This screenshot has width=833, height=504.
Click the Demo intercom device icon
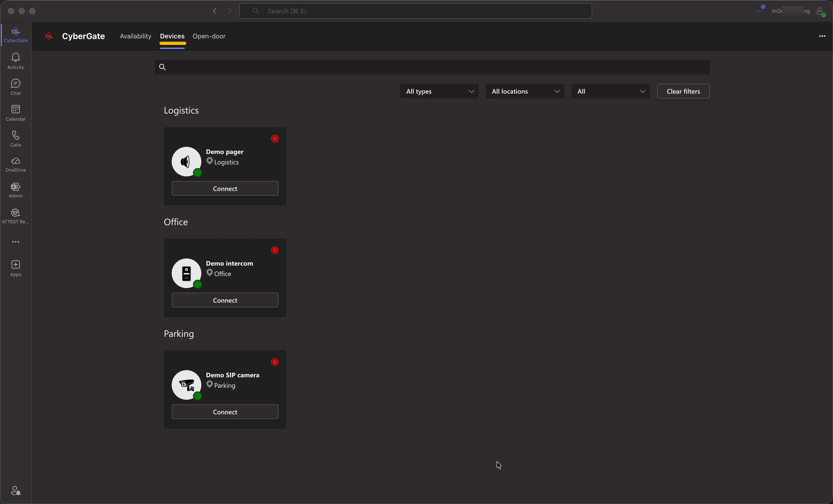point(186,273)
